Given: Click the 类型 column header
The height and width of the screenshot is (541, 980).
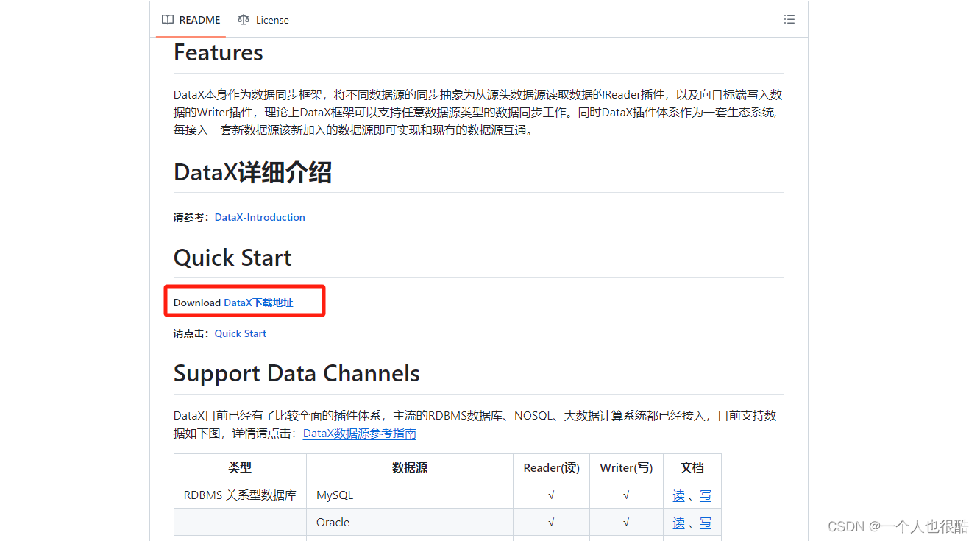Looking at the screenshot, I should coord(240,467).
